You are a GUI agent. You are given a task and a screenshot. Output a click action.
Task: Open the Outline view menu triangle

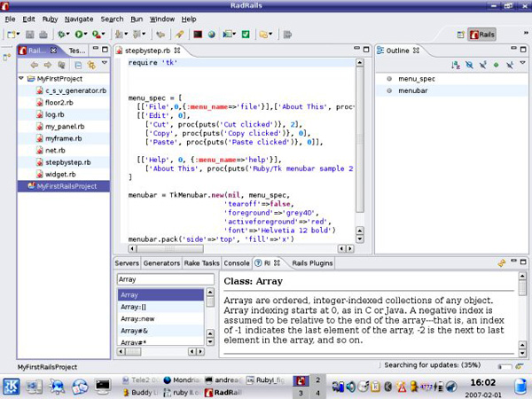523,63
